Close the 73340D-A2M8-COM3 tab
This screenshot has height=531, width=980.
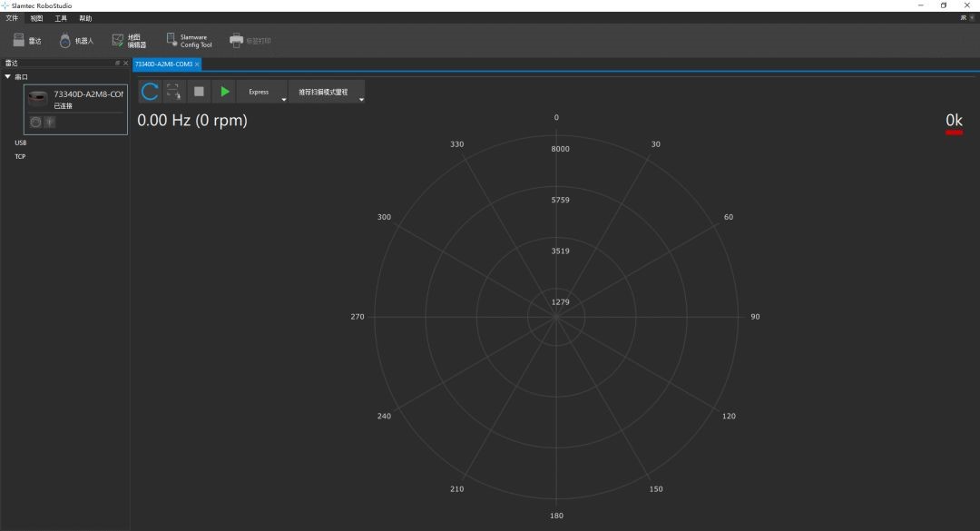coord(197,64)
